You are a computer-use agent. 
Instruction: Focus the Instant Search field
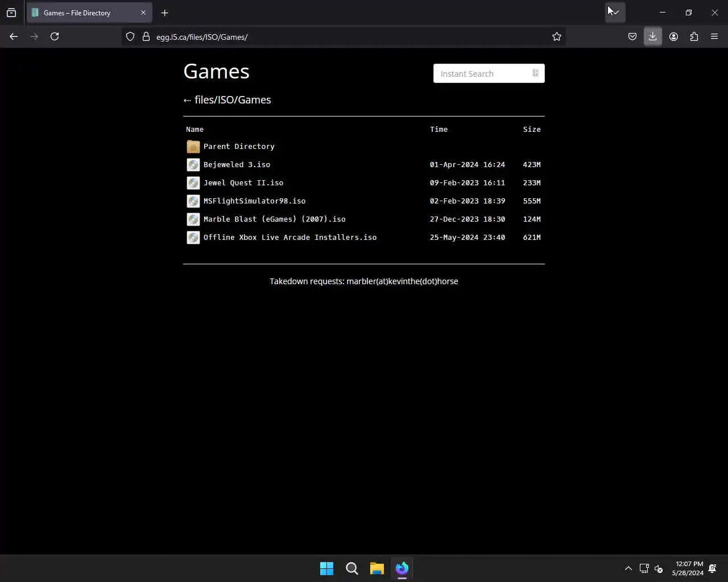(x=489, y=73)
